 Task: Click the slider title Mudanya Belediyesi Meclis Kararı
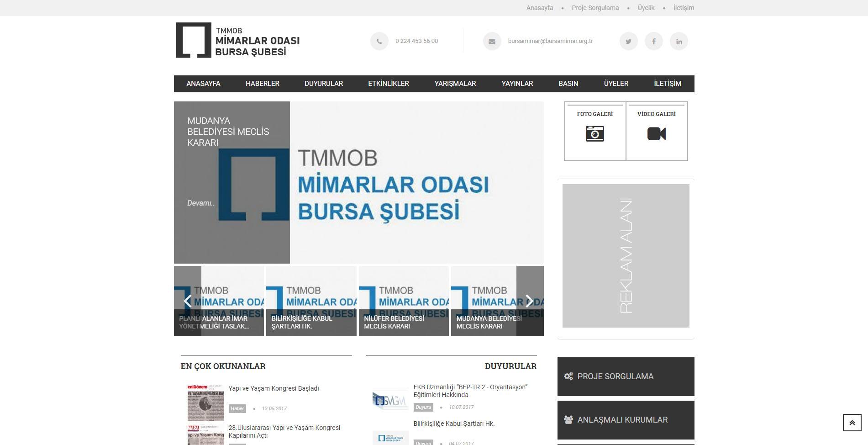coord(228,132)
